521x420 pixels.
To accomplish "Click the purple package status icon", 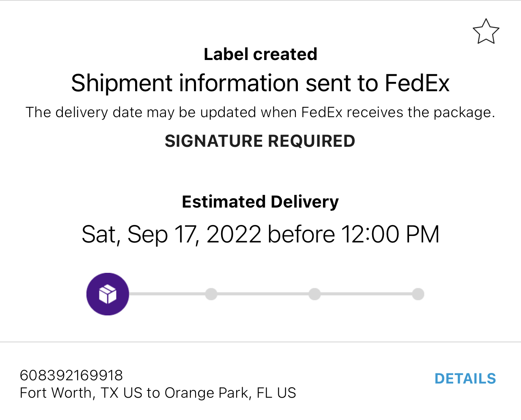I will pos(108,294).
